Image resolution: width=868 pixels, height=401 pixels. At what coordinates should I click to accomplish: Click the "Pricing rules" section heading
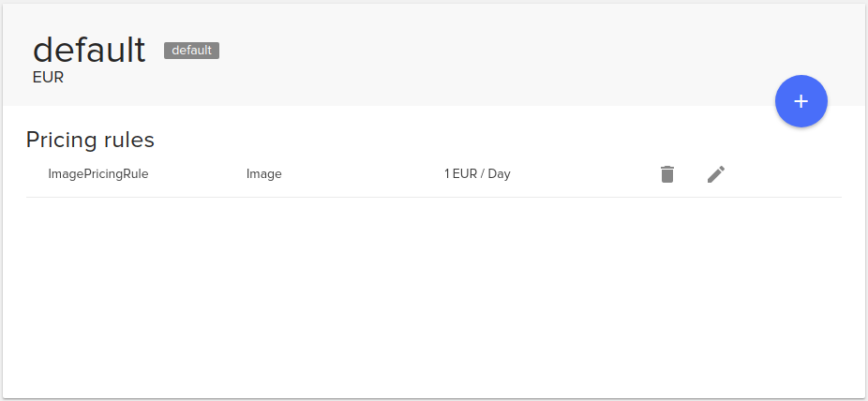pyautogui.click(x=90, y=140)
